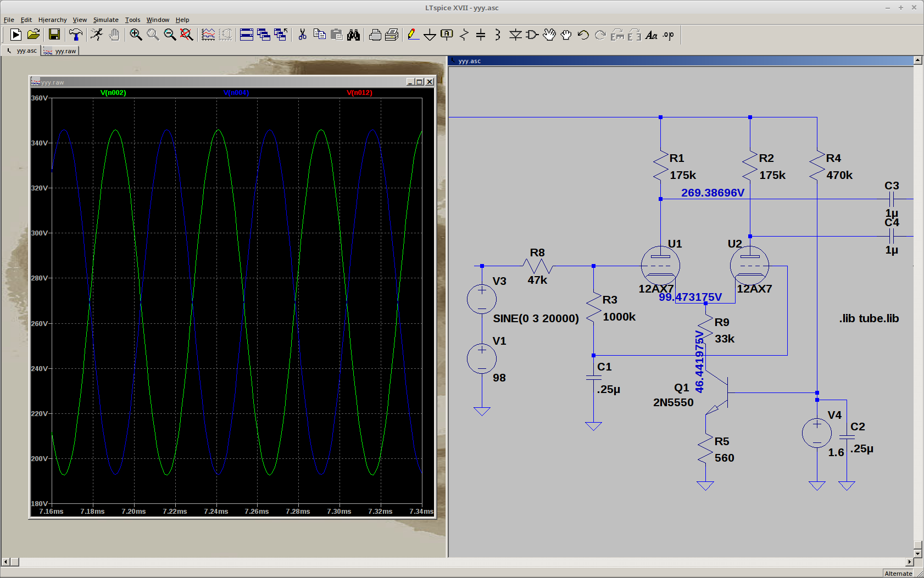Screen dimensions: 924x578
Task: Click the SINE(0 3 20000) source text
Action: tap(536, 318)
